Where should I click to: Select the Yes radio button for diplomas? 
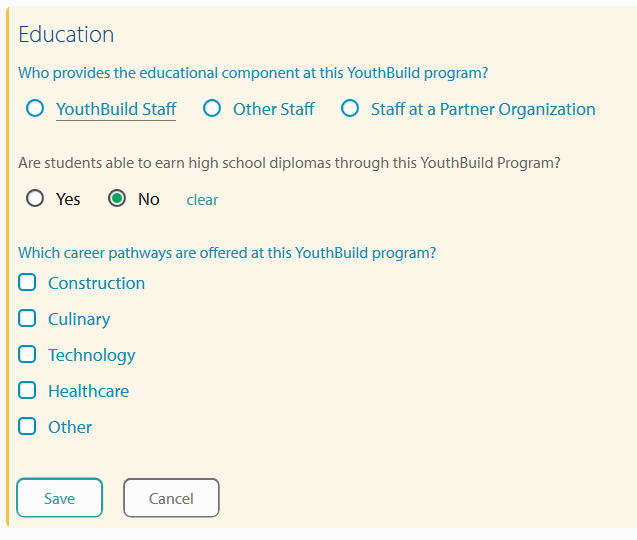(x=35, y=199)
